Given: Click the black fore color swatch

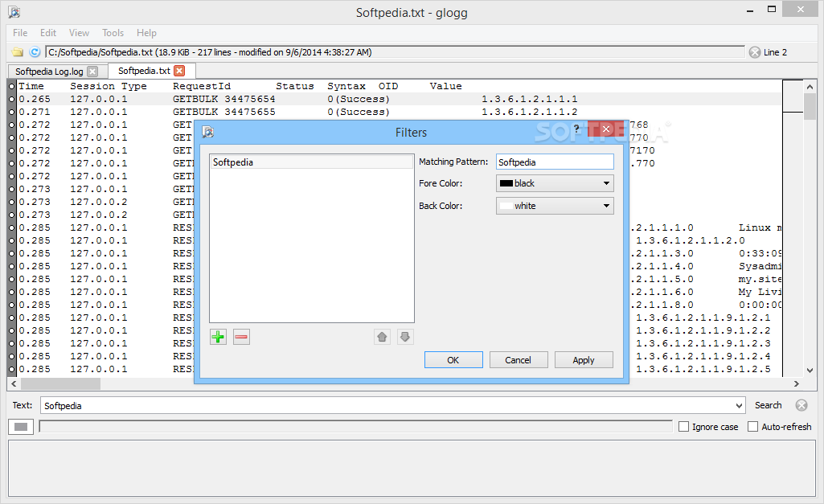Looking at the screenshot, I should click(x=506, y=183).
